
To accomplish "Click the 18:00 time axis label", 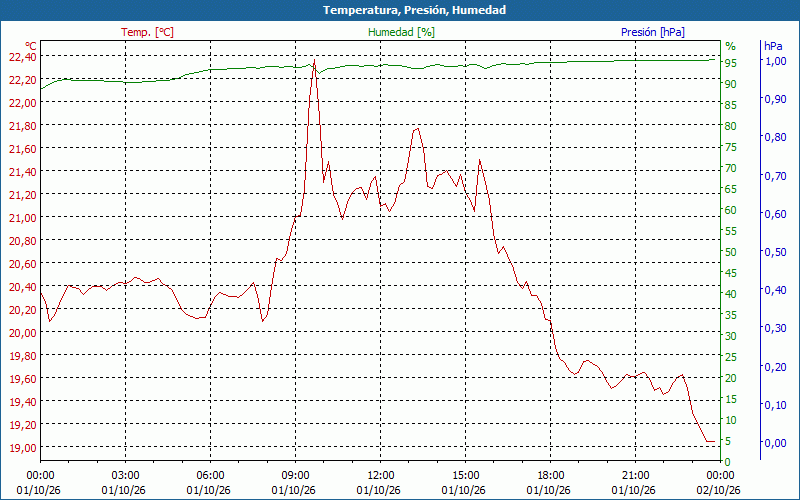I will coord(551,476).
